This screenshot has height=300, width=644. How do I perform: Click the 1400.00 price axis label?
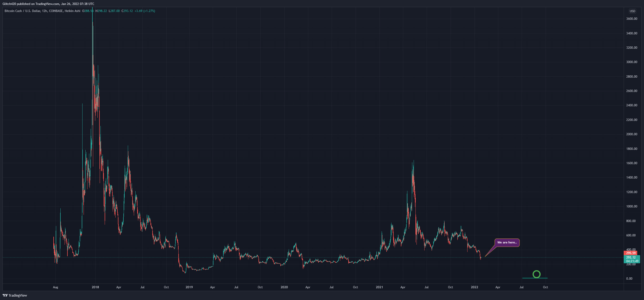(632, 177)
